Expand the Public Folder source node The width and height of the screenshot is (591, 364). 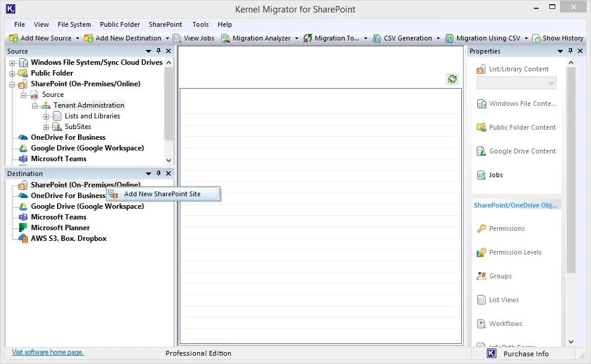12,74
